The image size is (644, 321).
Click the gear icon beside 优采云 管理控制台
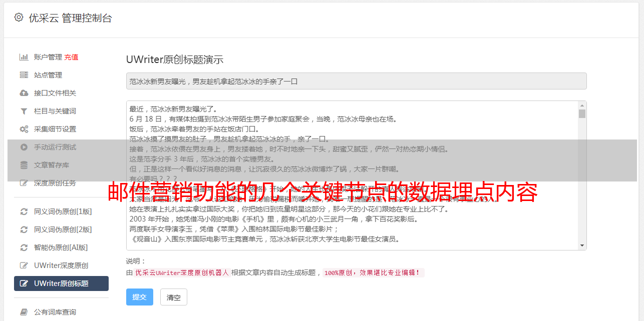(19, 17)
